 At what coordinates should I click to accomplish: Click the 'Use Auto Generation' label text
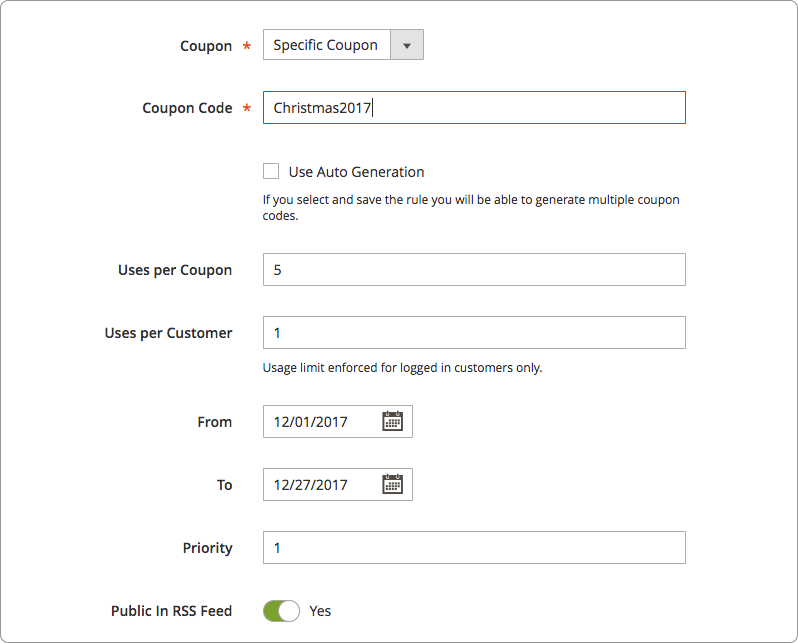click(356, 172)
